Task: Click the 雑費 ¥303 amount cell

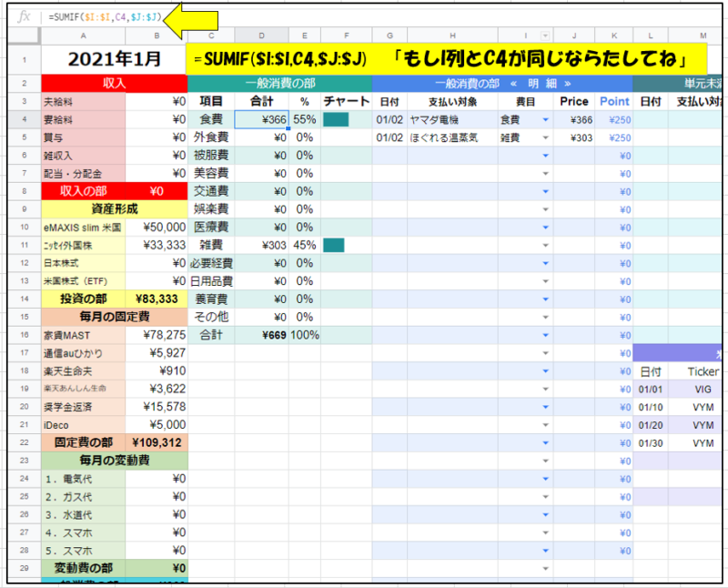Action: (x=261, y=244)
